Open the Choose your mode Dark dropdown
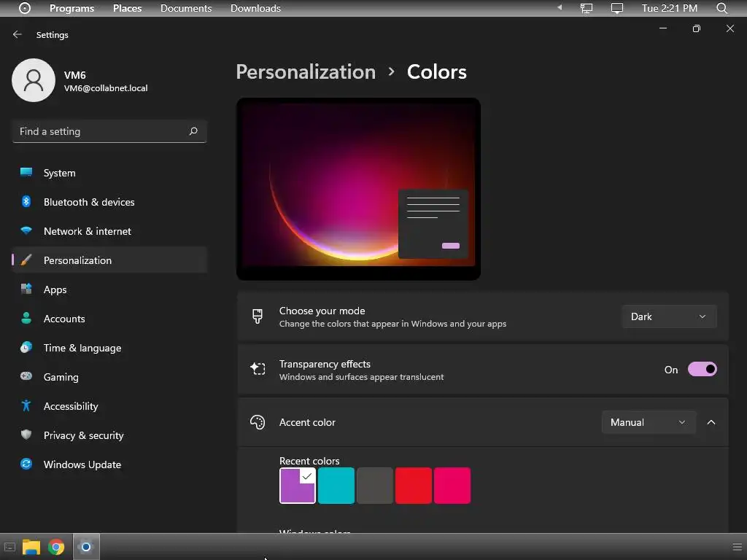Viewport: 747px width, 560px height. [x=669, y=316]
